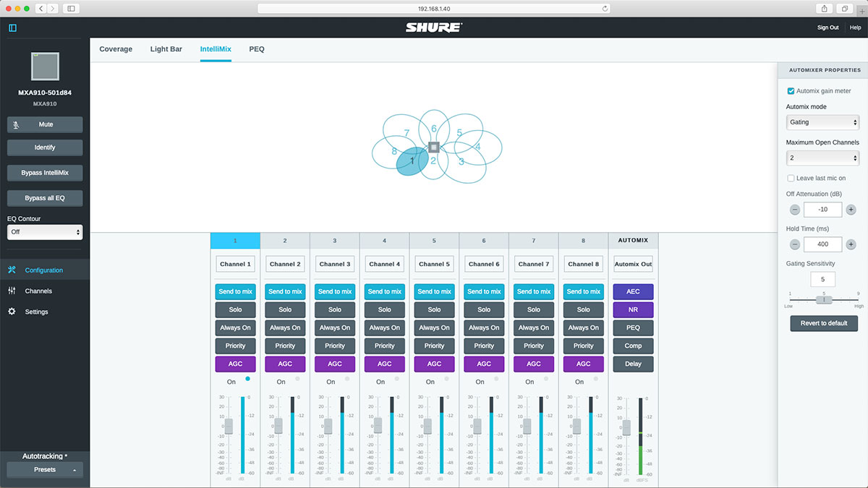This screenshot has height=488, width=868.
Task: Mute the microphone with the Mute button
Action: point(45,124)
